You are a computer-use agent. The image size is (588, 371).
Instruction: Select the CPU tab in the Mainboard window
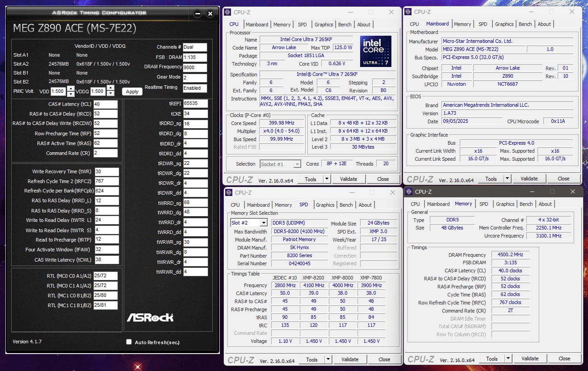[x=415, y=24]
